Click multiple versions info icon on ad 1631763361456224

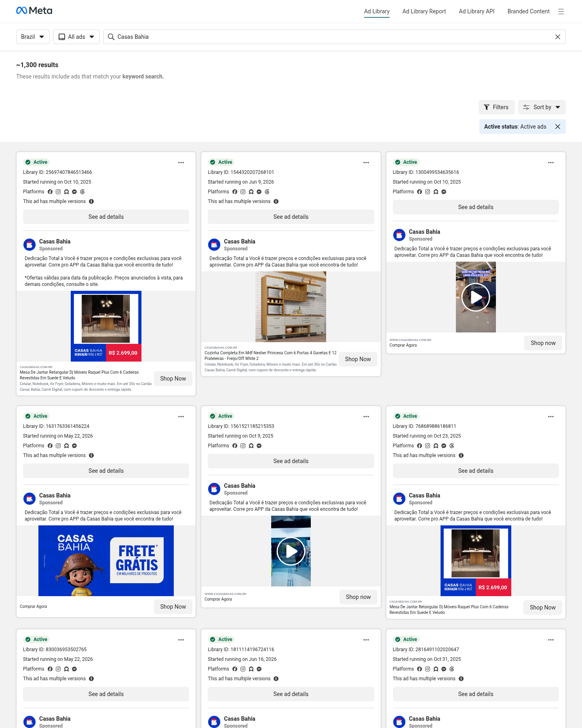coord(91,455)
